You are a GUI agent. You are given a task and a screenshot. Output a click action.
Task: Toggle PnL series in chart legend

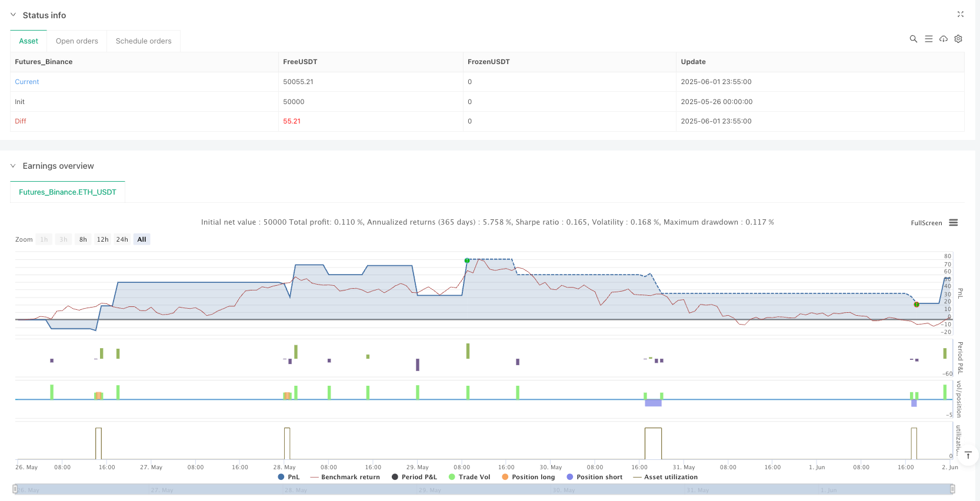288,477
